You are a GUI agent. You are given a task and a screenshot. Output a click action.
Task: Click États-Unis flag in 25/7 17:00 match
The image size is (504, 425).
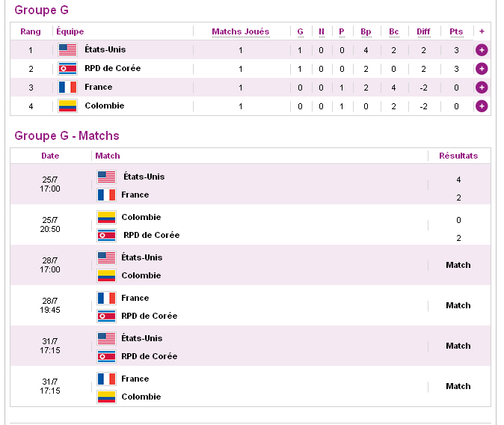click(106, 177)
